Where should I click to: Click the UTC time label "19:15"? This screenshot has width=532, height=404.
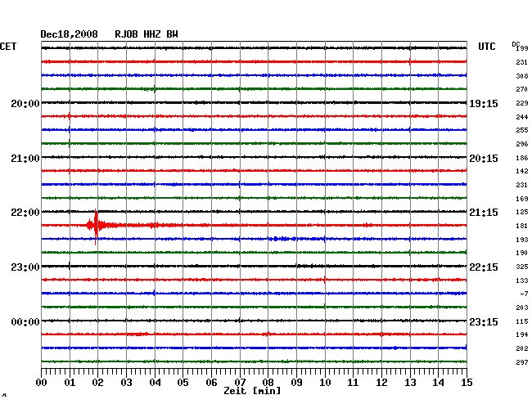(x=484, y=103)
